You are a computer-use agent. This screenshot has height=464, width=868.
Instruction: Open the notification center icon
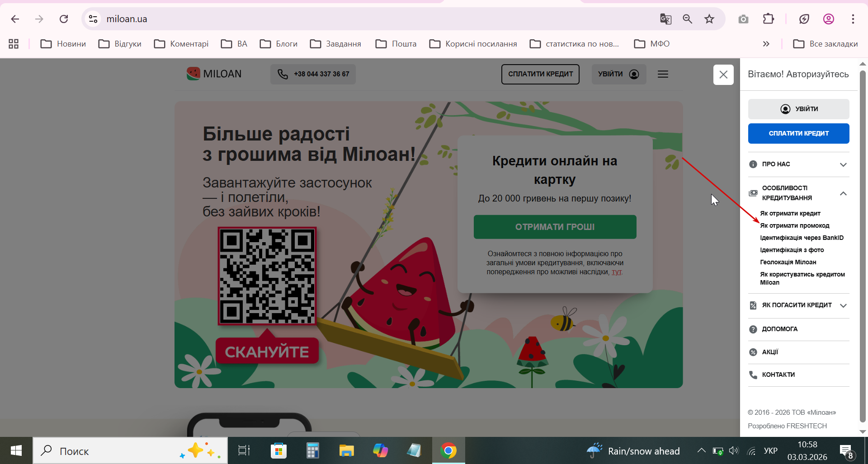click(846, 451)
